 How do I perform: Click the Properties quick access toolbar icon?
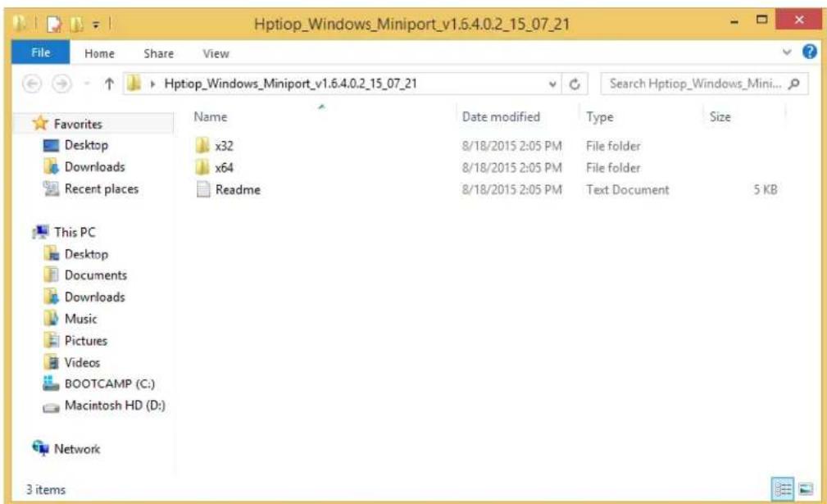54,24
